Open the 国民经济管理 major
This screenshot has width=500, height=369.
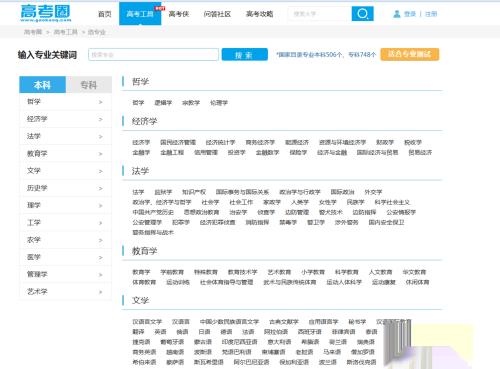[178, 142]
